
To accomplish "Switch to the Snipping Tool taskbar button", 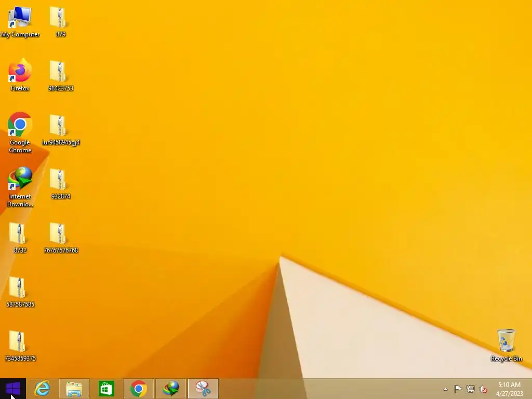I will (x=203, y=389).
